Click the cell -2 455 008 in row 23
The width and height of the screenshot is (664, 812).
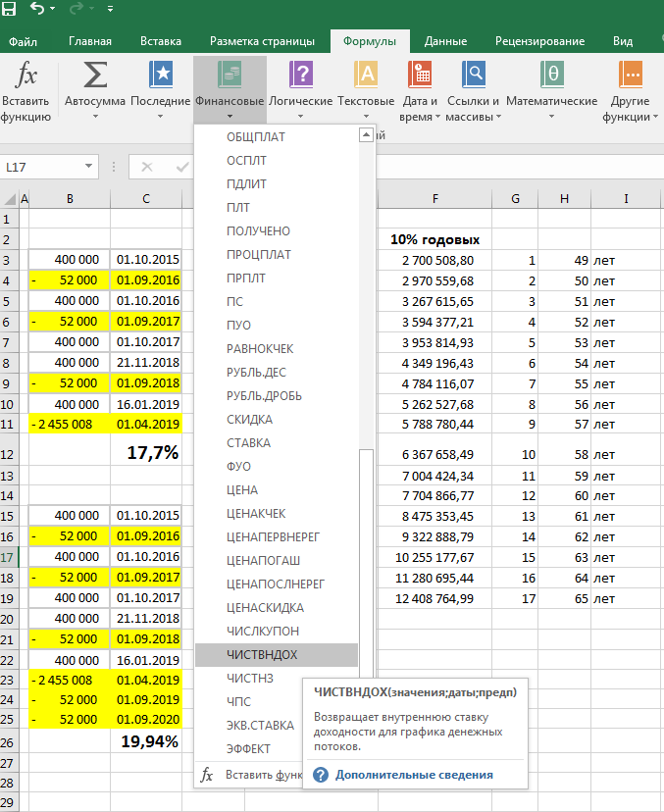70,680
